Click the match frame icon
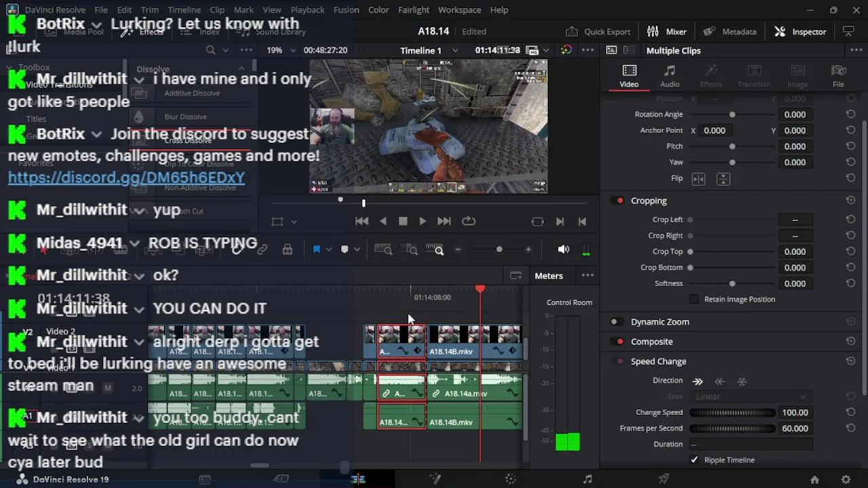The height and width of the screenshot is (488, 868). 538,221
